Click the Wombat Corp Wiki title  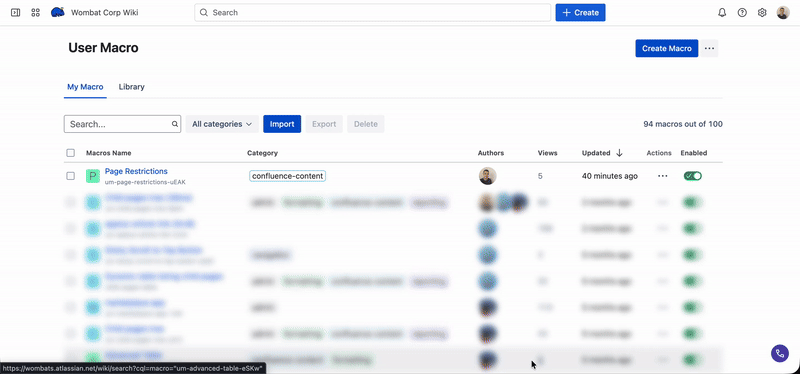pos(105,13)
